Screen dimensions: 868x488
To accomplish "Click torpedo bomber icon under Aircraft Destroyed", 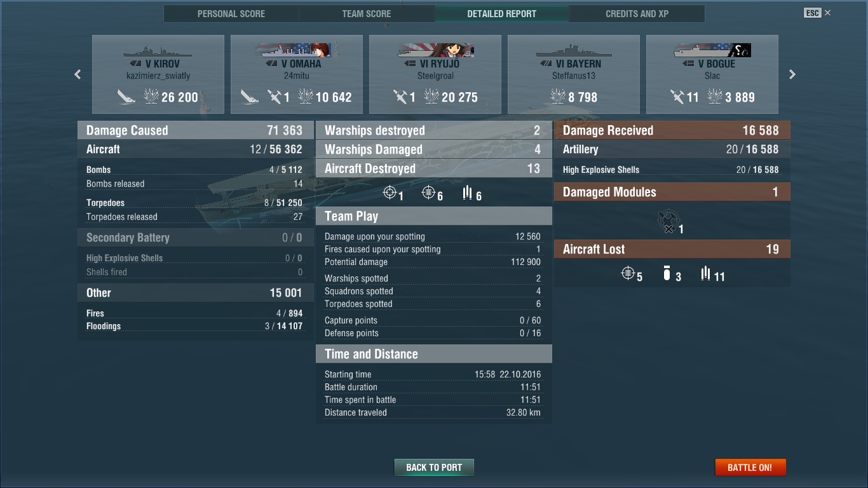I will (468, 193).
